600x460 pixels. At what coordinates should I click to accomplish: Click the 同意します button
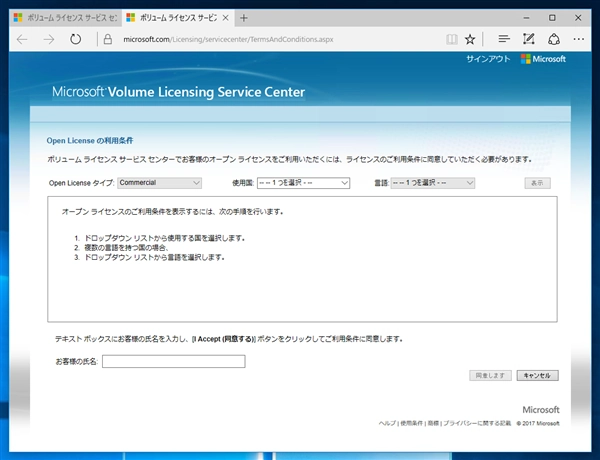[490, 375]
